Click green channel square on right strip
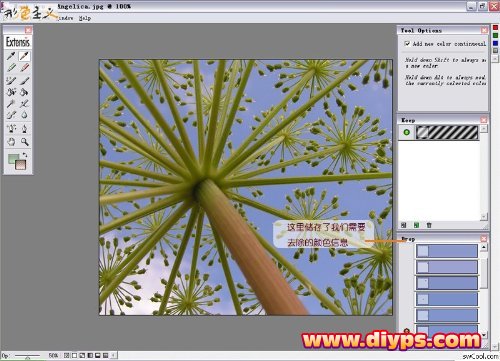 (495, 35)
